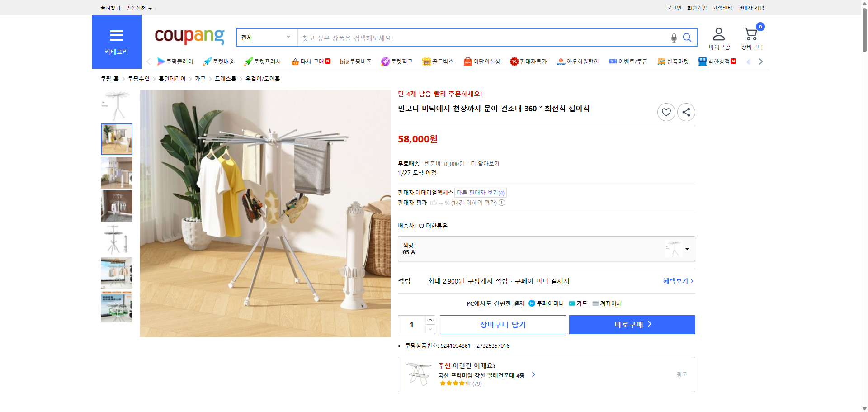Click the search magnifier icon
868x412 pixels.
(x=687, y=38)
